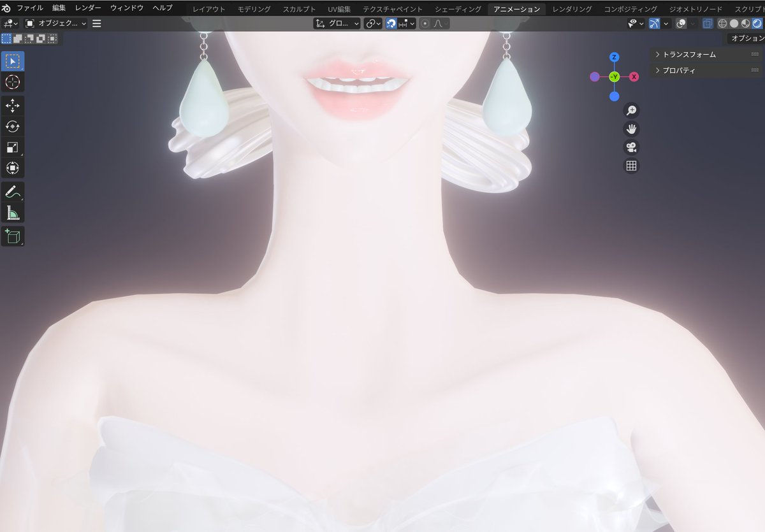
Task: Click the オプション button
Action: point(747,38)
